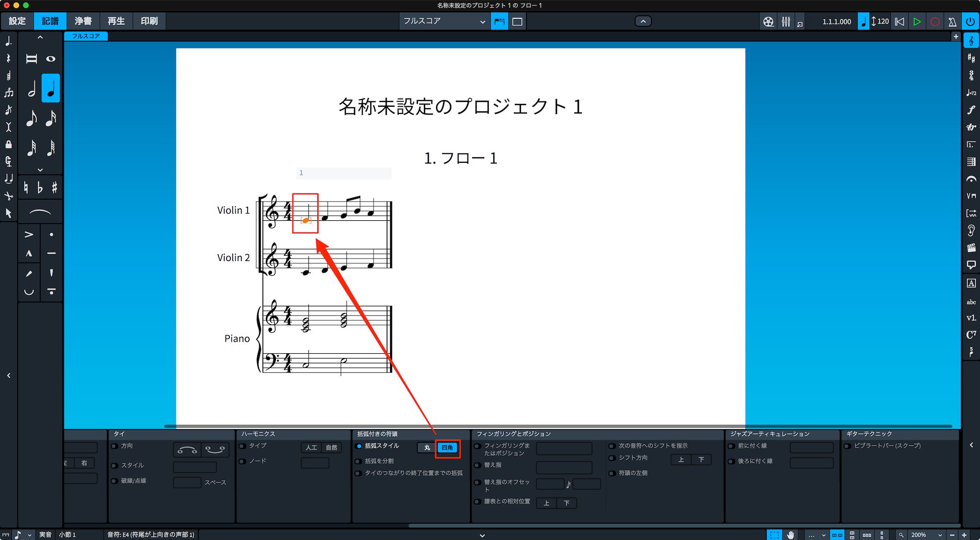Open the chord symbols C7 panel
This screenshot has width=980, height=540.
tap(971, 335)
